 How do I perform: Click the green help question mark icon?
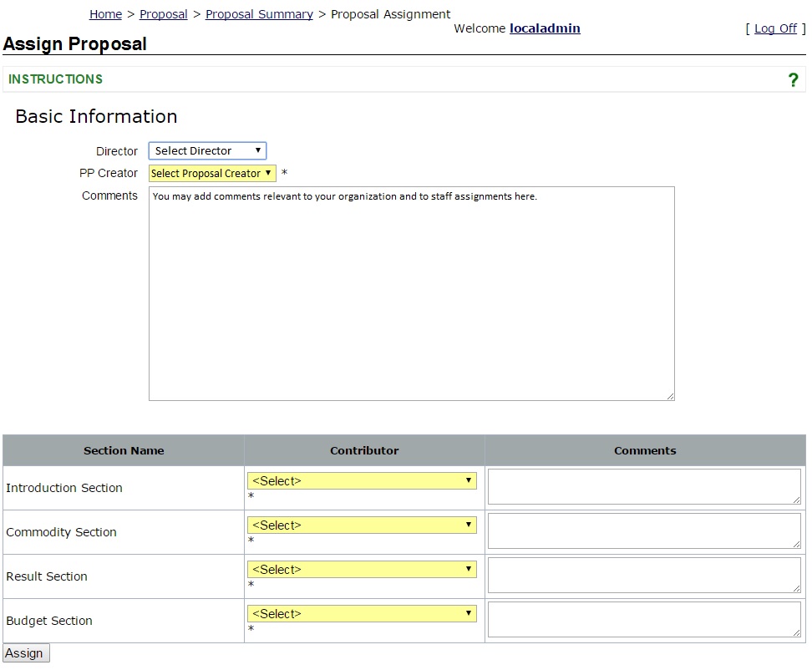click(x=793, y=80)
